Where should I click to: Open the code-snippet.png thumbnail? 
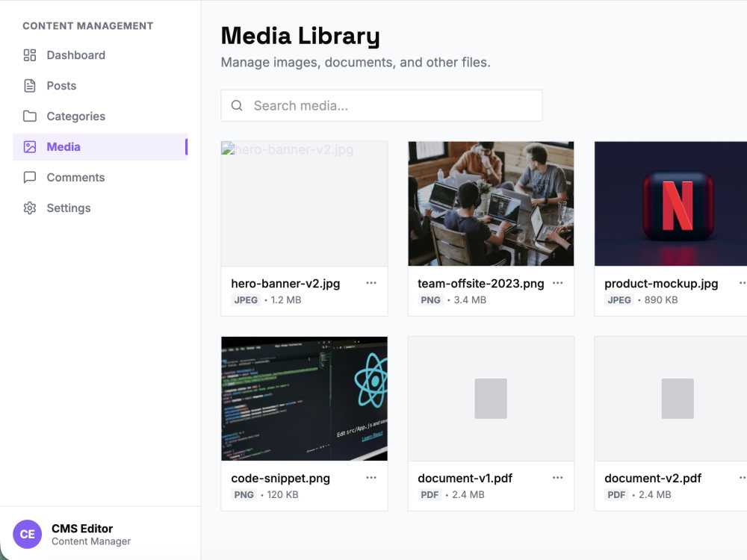click(305, 399)
